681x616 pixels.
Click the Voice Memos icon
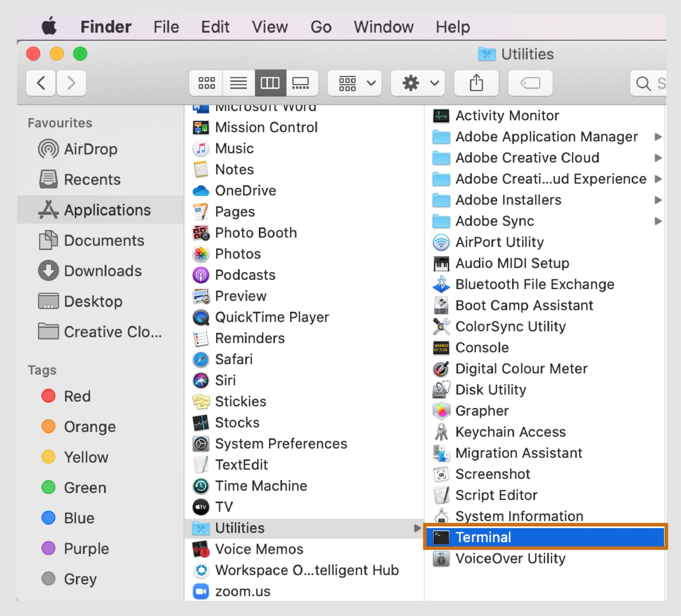(x=201, y=549)
